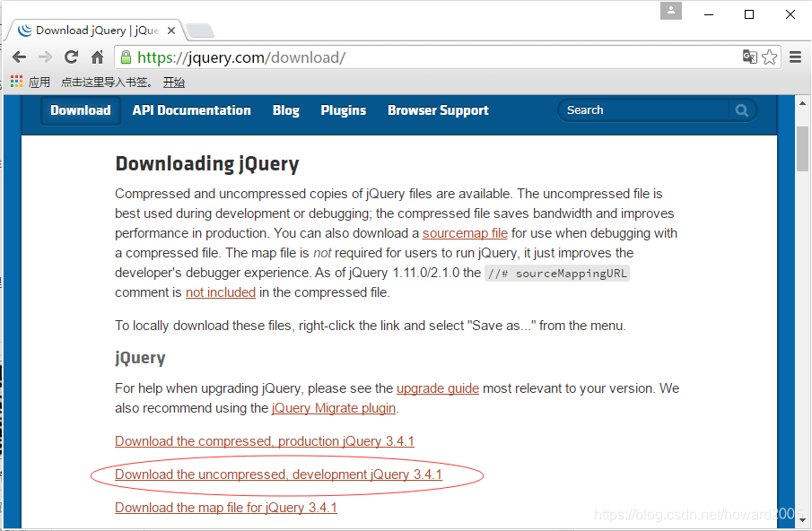Go back with the browser back arrow
Screen dimensions: 812x531
pos(19,57)
